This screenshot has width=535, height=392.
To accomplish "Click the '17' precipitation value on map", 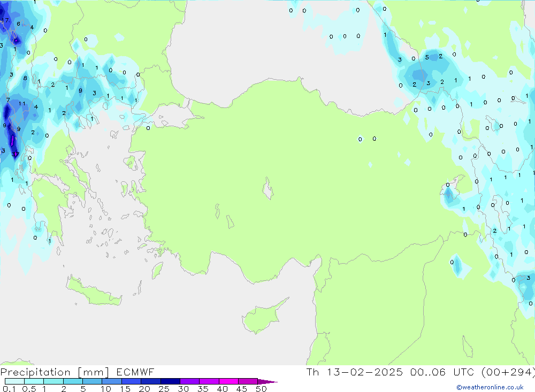I will (5, 20).
